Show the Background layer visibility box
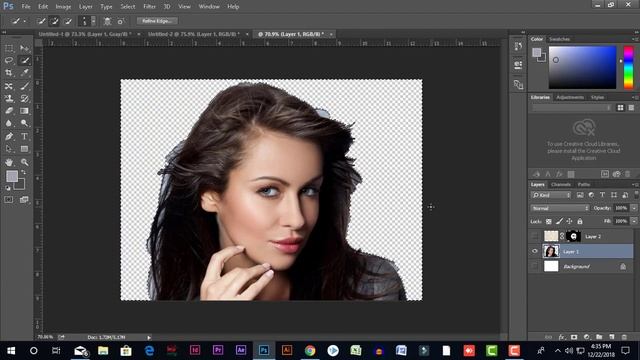 535,266
